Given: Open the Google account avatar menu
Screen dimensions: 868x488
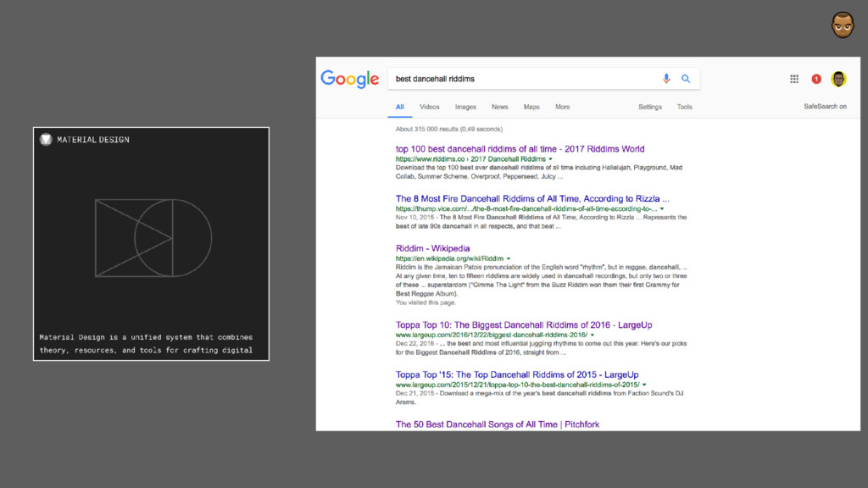Looking at the screenshot, I should pos(838,79).
